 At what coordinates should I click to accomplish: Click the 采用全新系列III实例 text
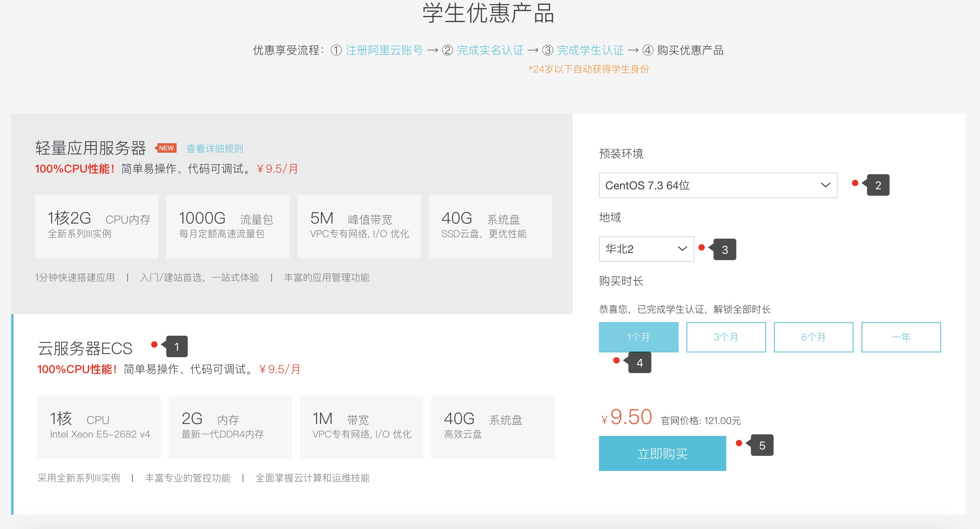79,478
